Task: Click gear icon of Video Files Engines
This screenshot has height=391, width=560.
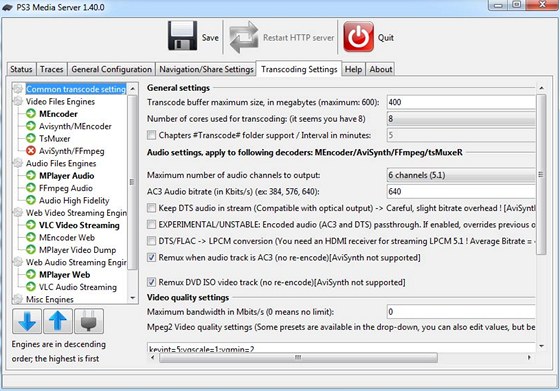Action: [x=18, y=101]
